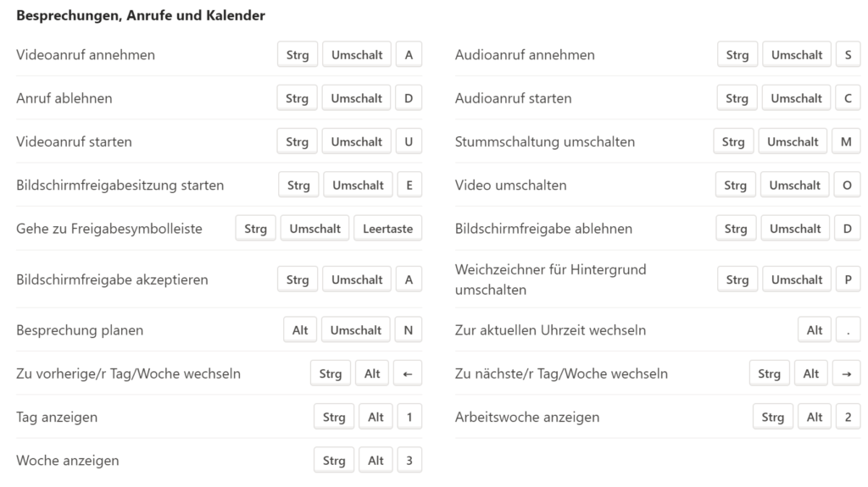Click the Alt key for Besprechung planen
Screen dimensions: 868x487
coord(300,329)
